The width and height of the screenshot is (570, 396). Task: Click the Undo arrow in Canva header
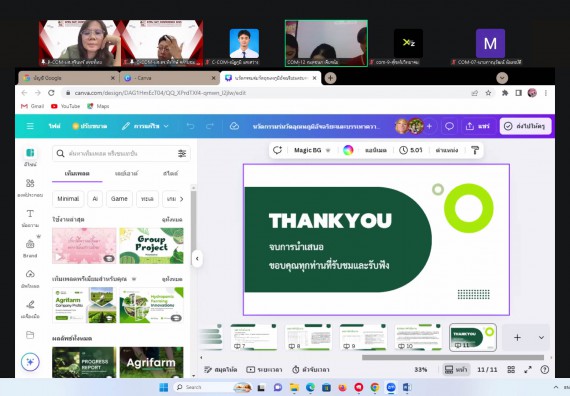click(x=190, y=126)
